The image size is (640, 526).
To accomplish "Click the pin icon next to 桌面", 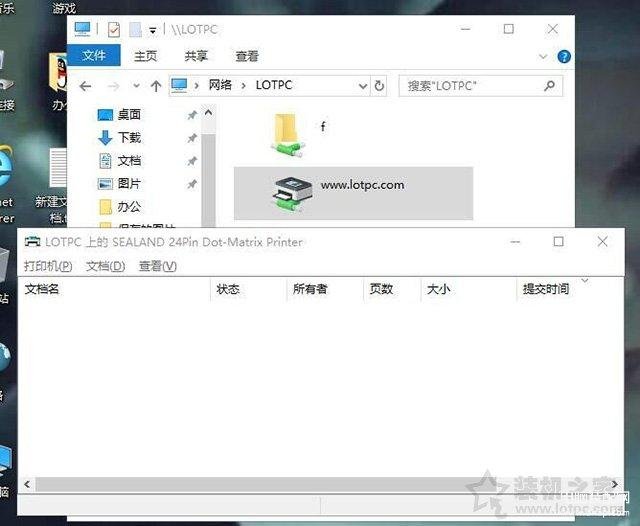I will (x=192, y=115).
